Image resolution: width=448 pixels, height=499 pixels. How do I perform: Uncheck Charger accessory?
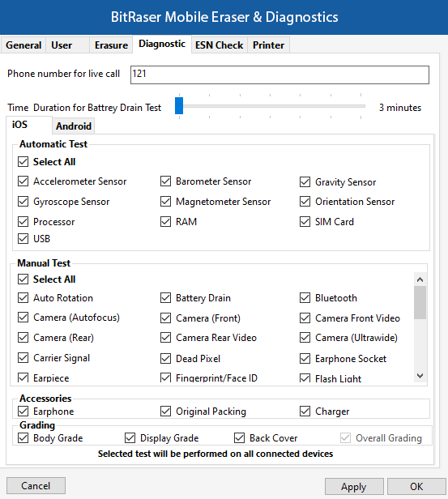(x=305, y=412)
